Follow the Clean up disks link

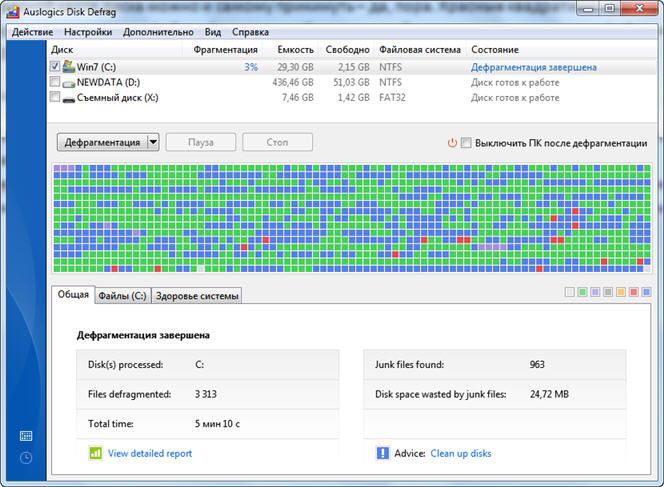pyautogui.click(x=461, y=454)
